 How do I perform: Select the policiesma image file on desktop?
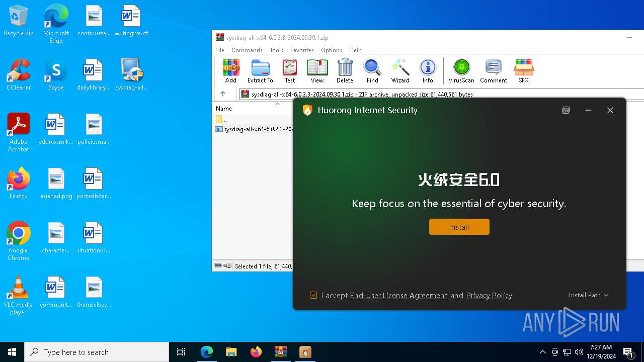pos(94,129)
